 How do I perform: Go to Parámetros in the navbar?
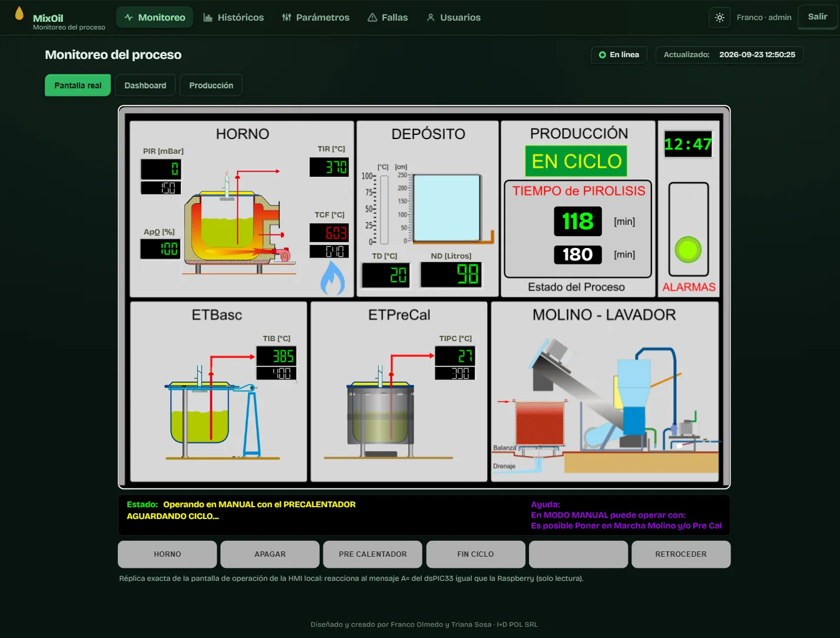[316, 18]
